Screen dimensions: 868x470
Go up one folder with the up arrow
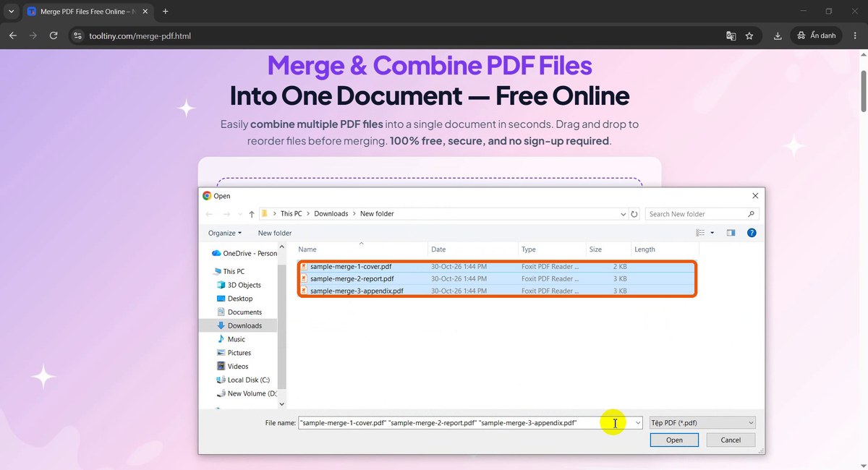(x=252, y=214)
